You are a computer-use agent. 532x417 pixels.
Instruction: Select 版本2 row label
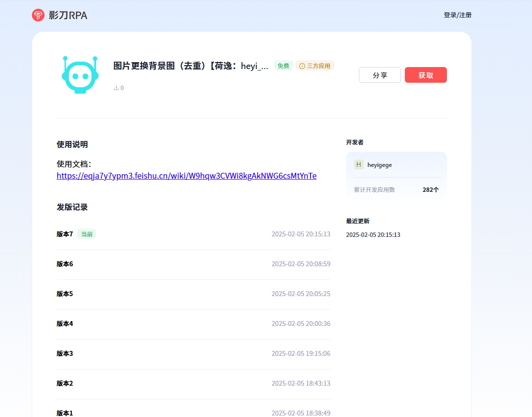(65, 383)
